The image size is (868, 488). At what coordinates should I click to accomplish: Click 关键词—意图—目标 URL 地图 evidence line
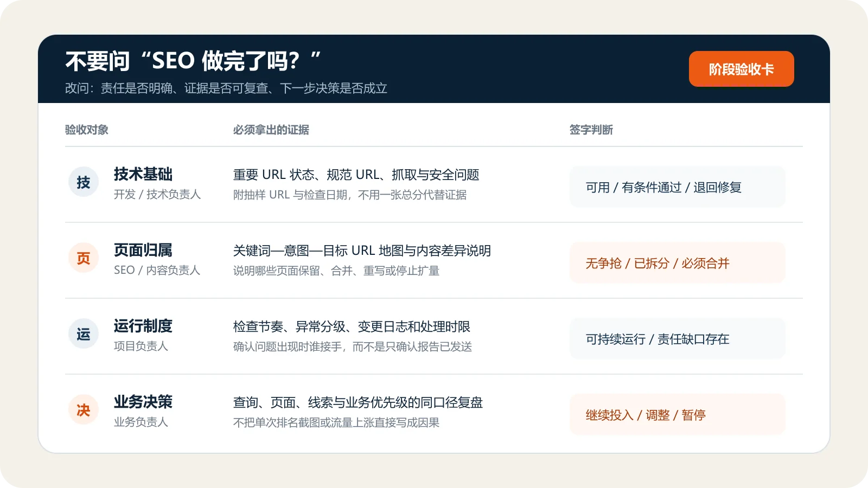point(362,251)
